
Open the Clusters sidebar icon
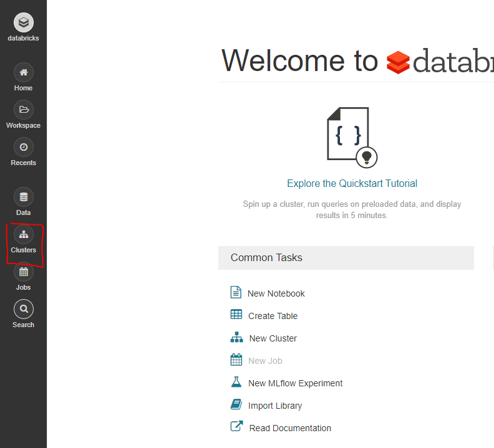[23, 234]
